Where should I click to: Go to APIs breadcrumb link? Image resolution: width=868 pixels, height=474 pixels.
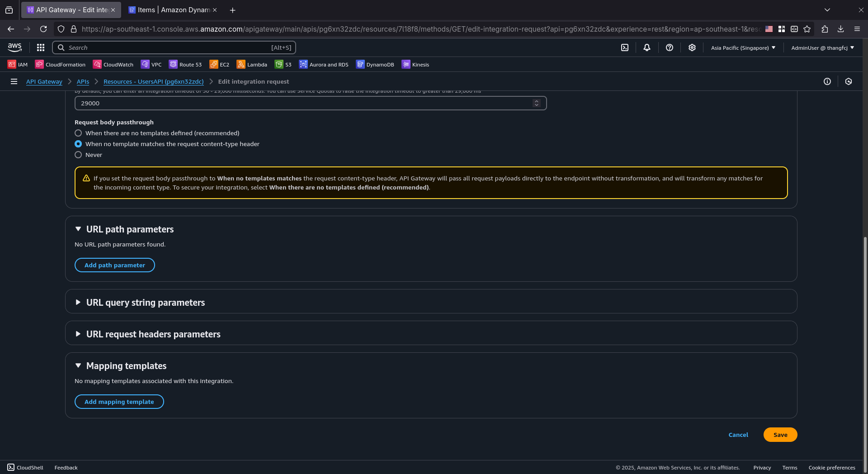[83, 81]
